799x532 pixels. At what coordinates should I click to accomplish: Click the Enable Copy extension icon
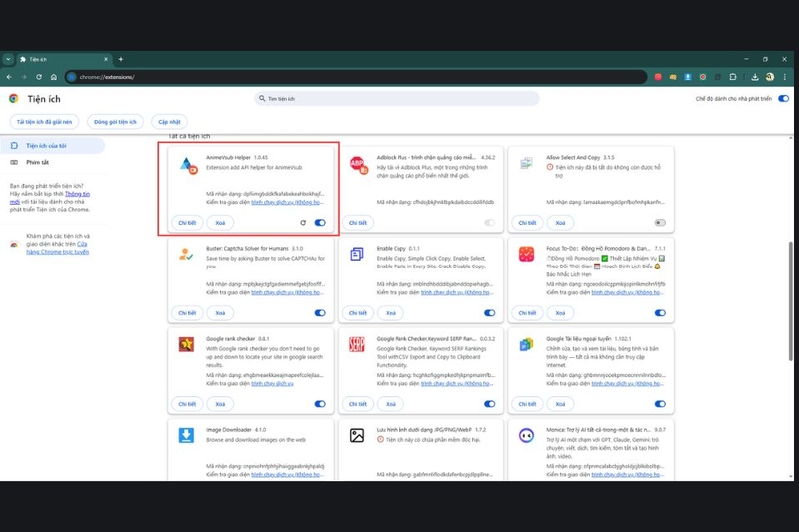357,254
